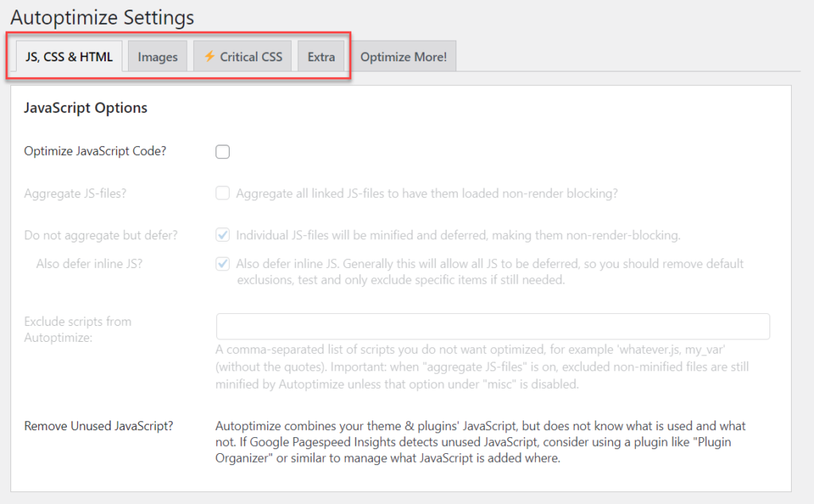This screenshot has height=504, width=814.
Task: Switch to the JS, CSS & HTML tab
Action: click(69, 56)
